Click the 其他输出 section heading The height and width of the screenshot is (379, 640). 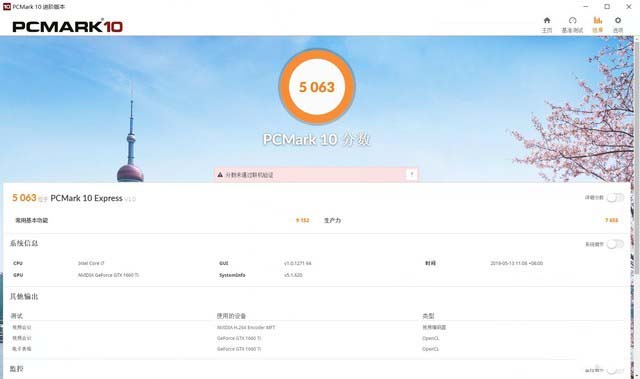(x=24, y=297)
